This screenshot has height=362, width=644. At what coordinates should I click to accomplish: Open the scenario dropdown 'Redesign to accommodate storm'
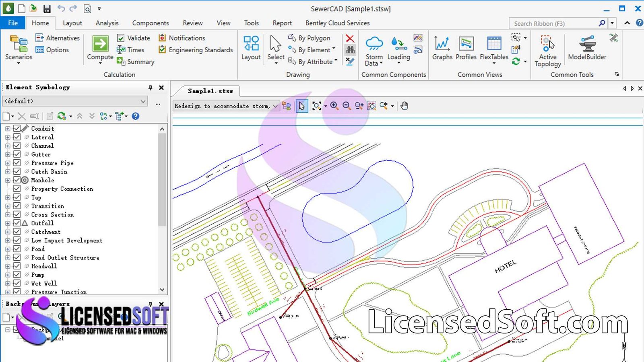tap(226, 106)
